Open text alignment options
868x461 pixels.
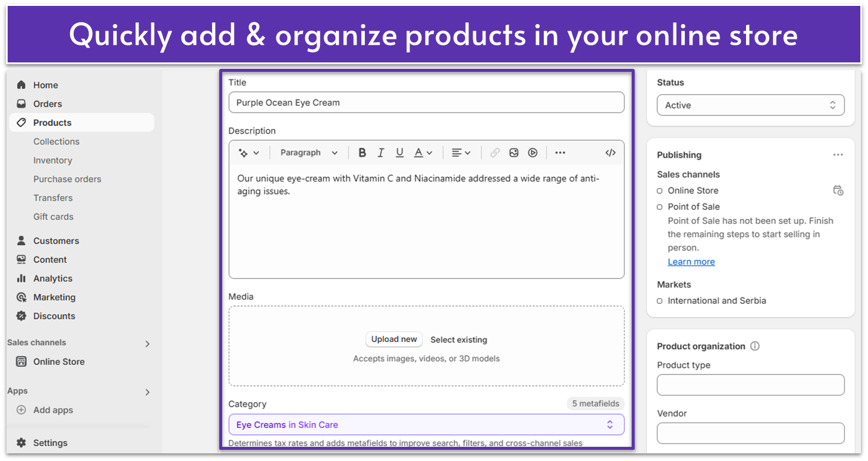(461, 152)
